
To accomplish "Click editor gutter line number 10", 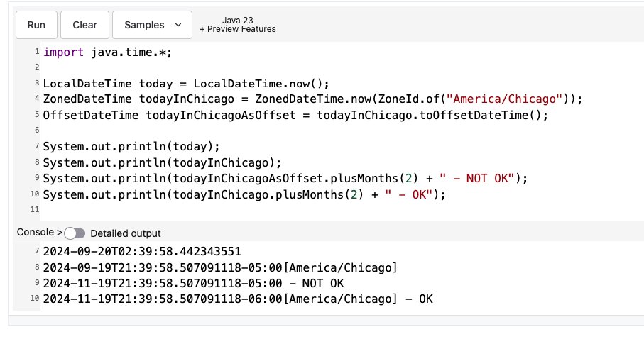I will pyautogui.click(x=35, y=194).
